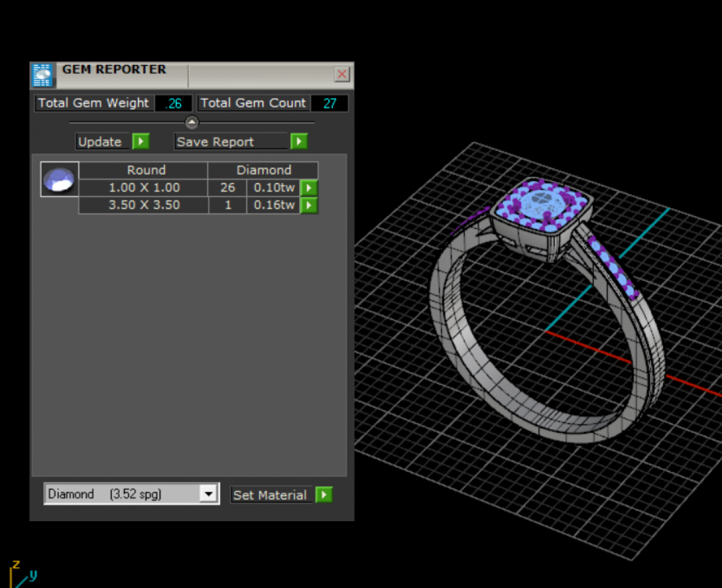
Task: Click the Set Material button label
Action: (270, 495)
